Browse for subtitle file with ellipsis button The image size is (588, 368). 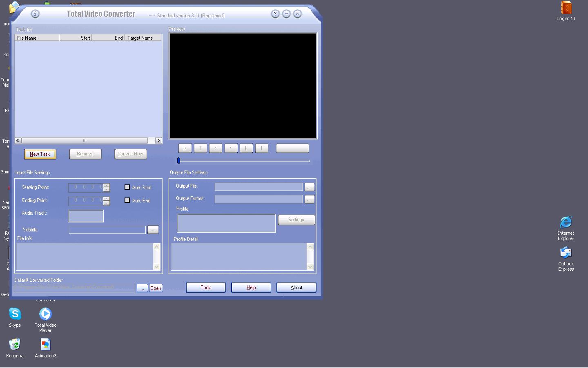(x=153, y=230)
